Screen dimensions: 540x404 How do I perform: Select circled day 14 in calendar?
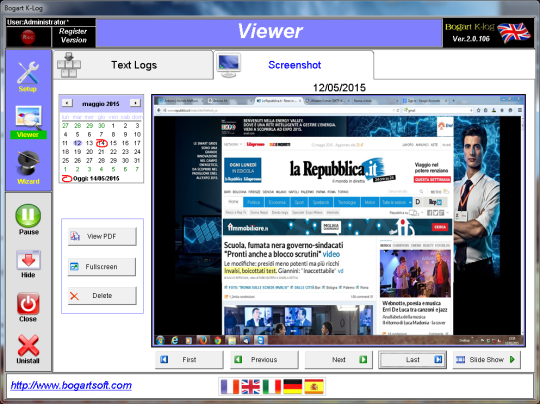point(102,143)
